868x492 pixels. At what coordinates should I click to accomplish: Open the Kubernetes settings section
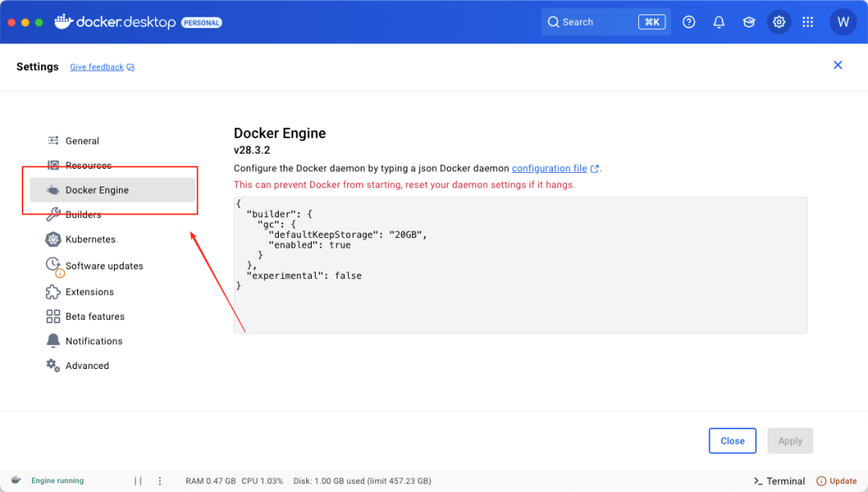click(90, 240)
